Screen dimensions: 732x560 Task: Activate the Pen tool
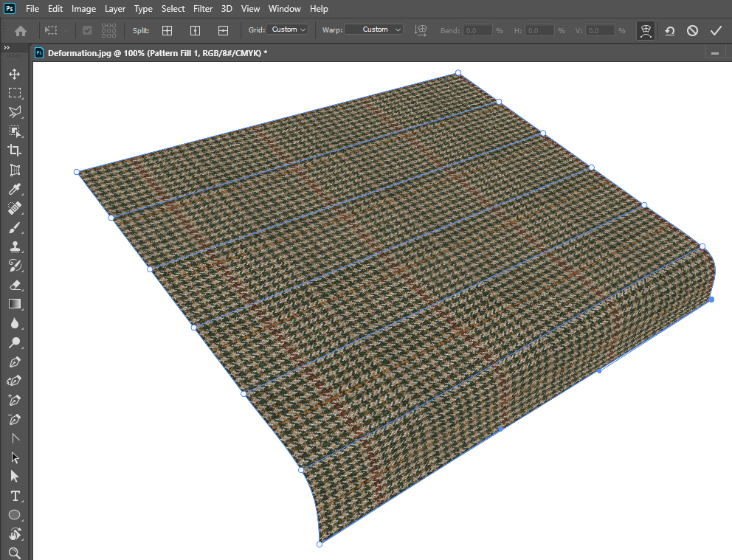tap(14, 362)
